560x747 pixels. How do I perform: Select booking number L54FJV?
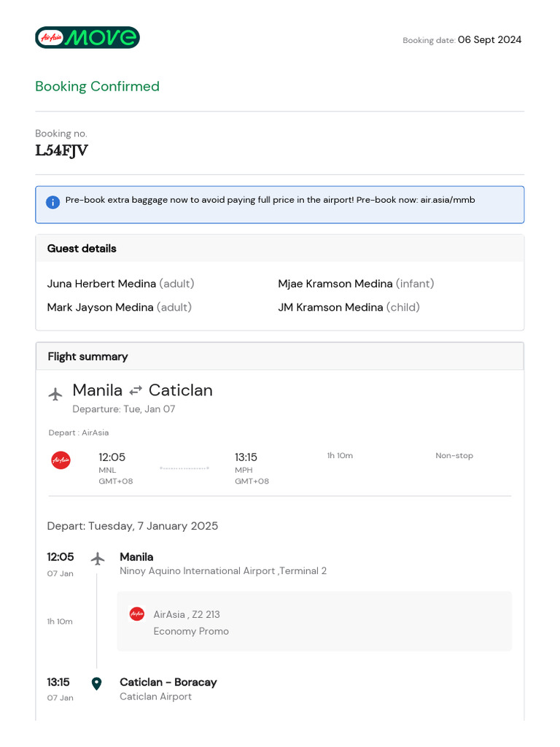(62, 151)
